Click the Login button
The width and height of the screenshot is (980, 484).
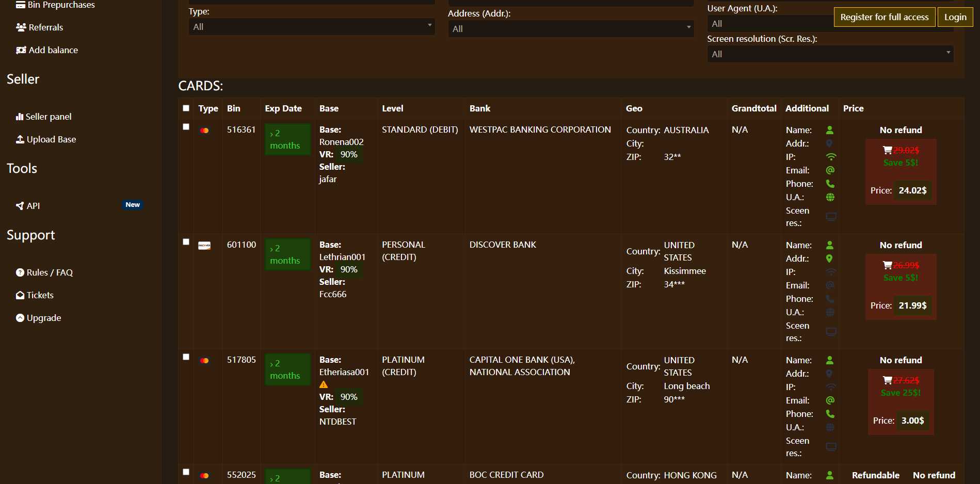point(955,17)
